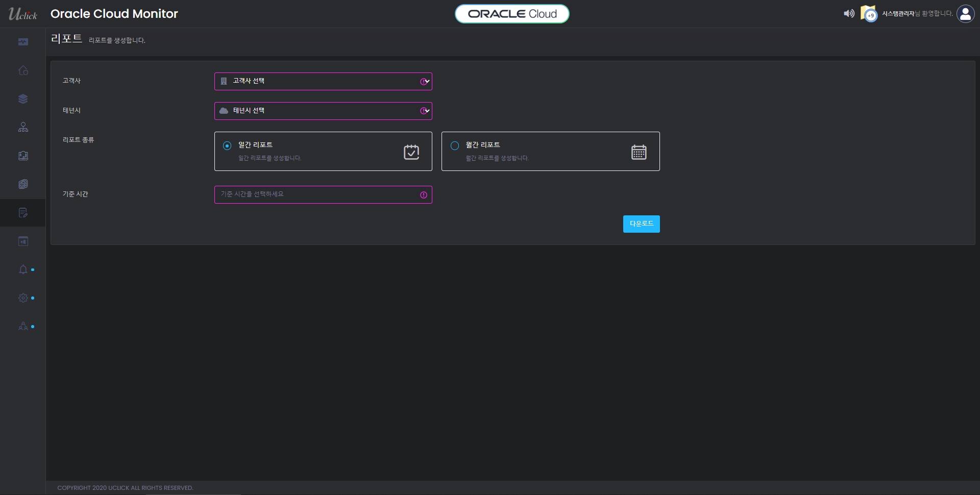Open the coin stack billing sidebar icon
This screenshot has height=495, width=980.
(23, 184)
